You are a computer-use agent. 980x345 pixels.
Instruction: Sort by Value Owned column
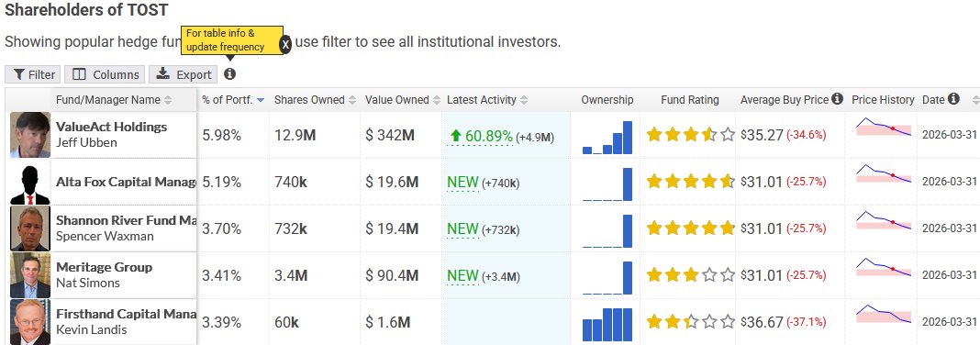[x=402, y=100]
